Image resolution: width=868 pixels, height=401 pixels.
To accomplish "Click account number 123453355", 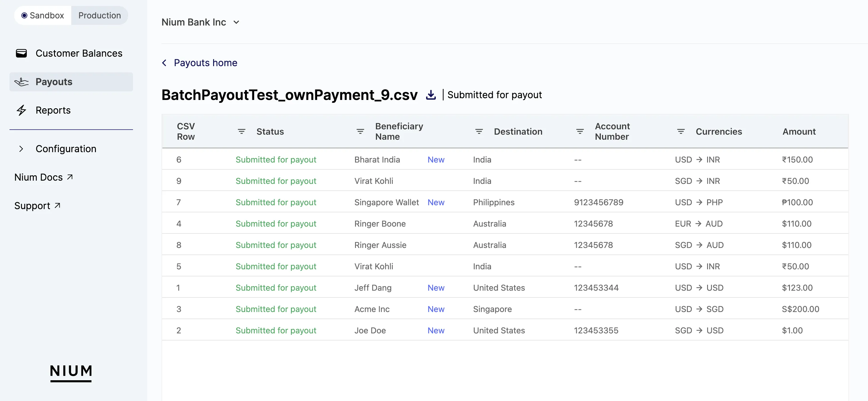I will 596,331.
